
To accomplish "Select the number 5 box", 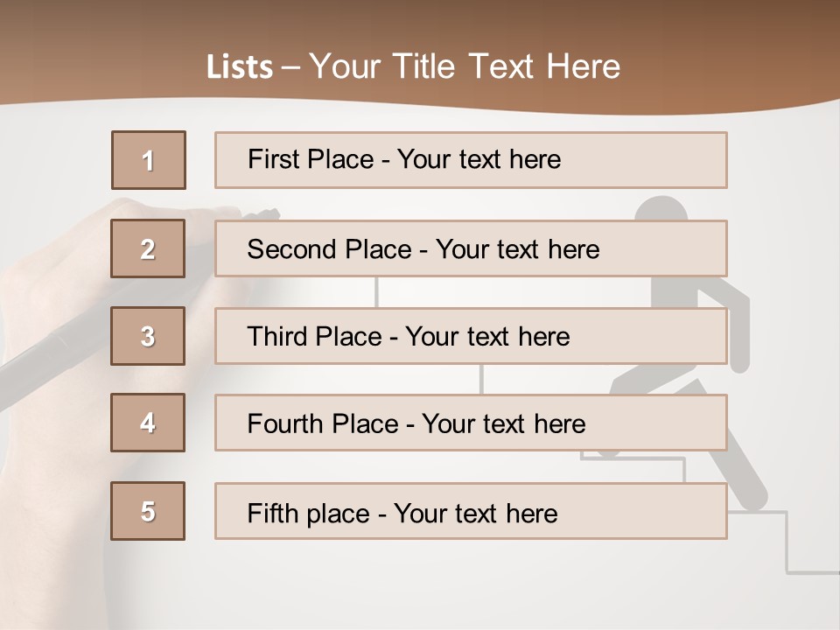I will pos(148,511).
